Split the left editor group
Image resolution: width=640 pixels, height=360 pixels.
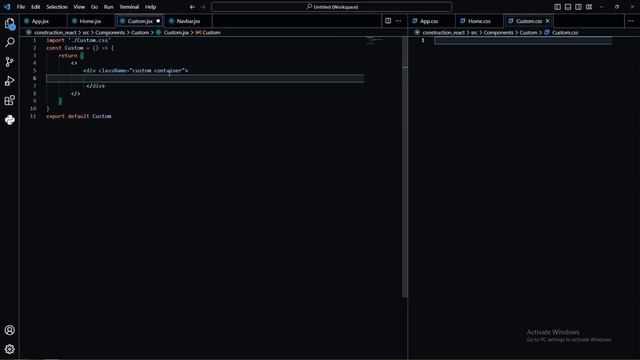[x=388, y=21]
